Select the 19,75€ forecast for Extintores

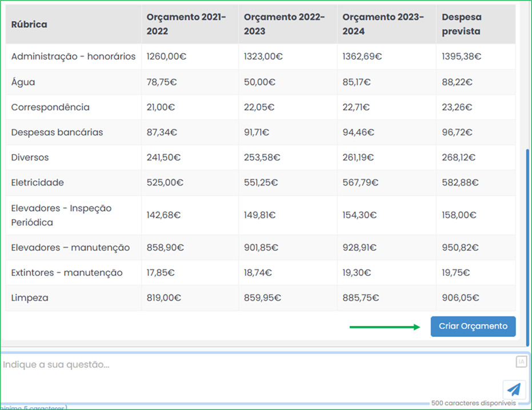pos(455,273)
